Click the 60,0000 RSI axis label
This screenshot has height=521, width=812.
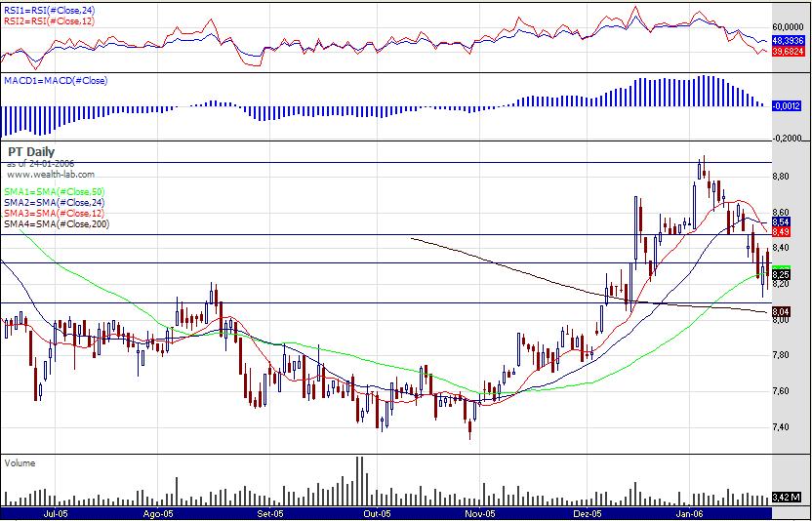click(x=789, y=27)
